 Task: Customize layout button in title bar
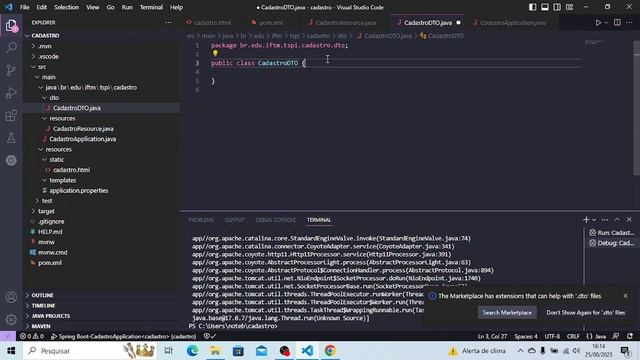point(569,7)
